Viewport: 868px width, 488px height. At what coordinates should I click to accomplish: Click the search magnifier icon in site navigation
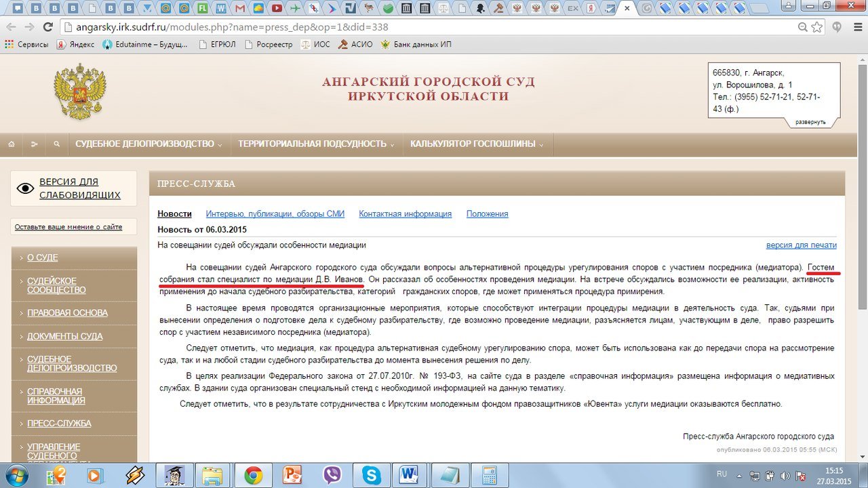coord(57,144)
